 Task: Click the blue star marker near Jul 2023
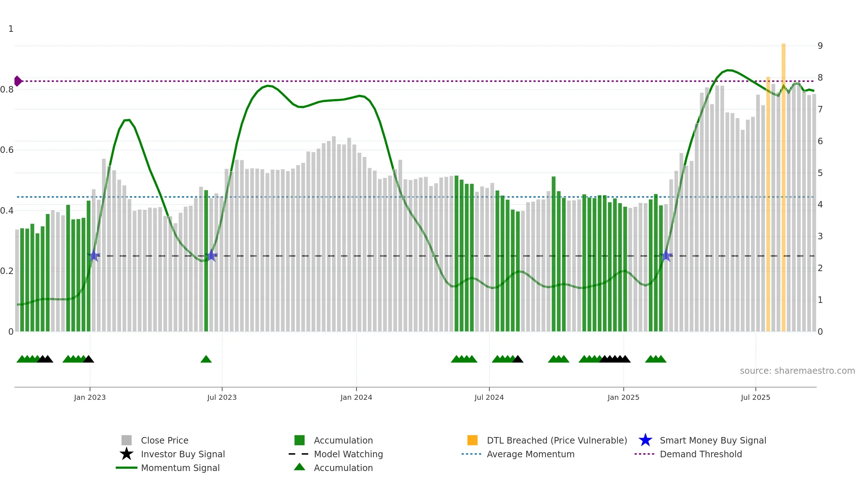(x=211, y=256)
